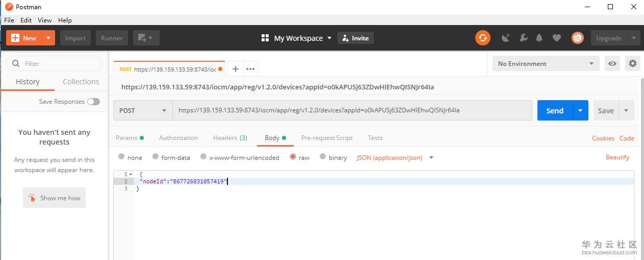Switch to the History tab

28,82
